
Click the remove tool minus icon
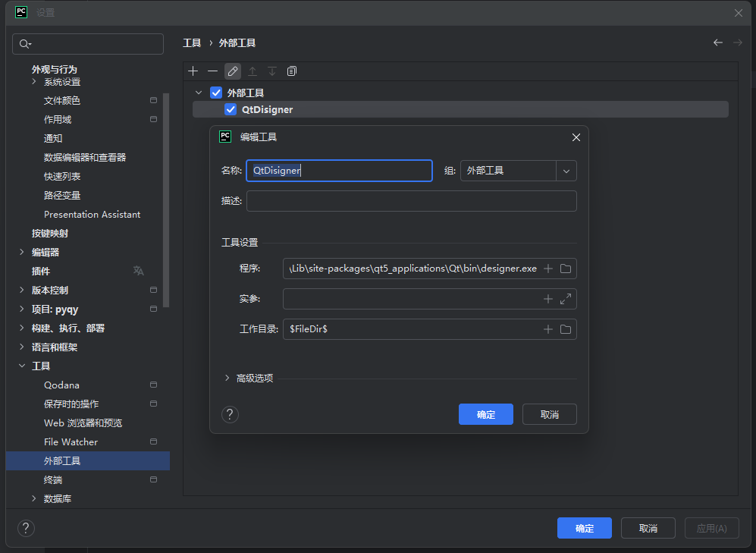(x=213, y=71)
